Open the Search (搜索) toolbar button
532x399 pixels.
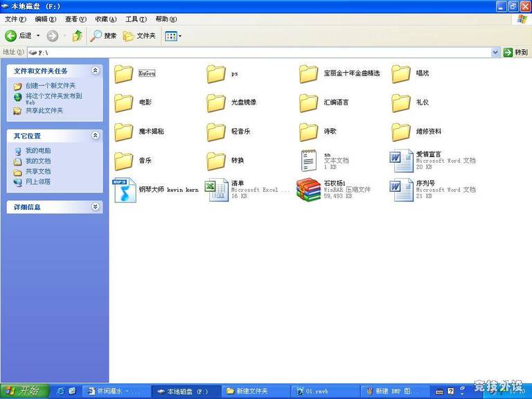(x=103, y=35)
